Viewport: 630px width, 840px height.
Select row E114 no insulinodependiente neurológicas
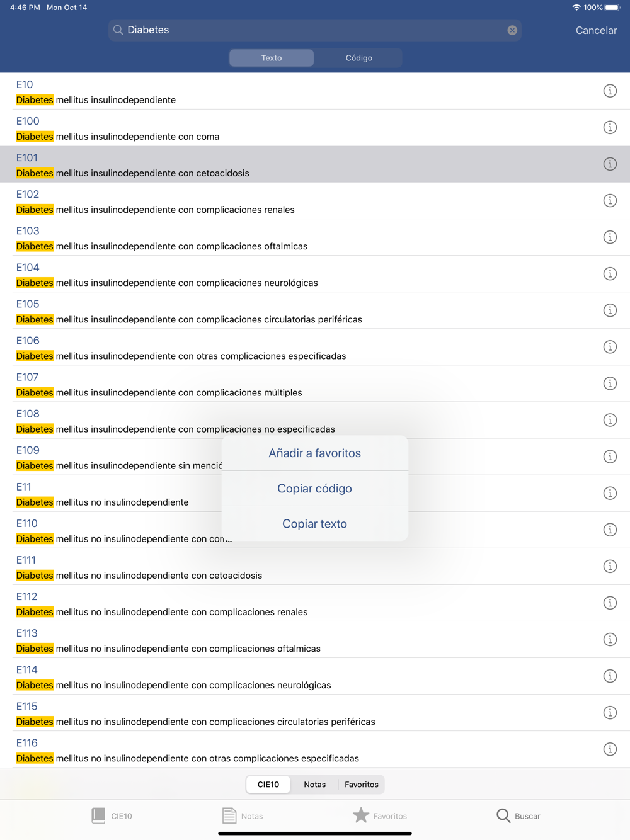pyautogui.click(x=315, y=676)
